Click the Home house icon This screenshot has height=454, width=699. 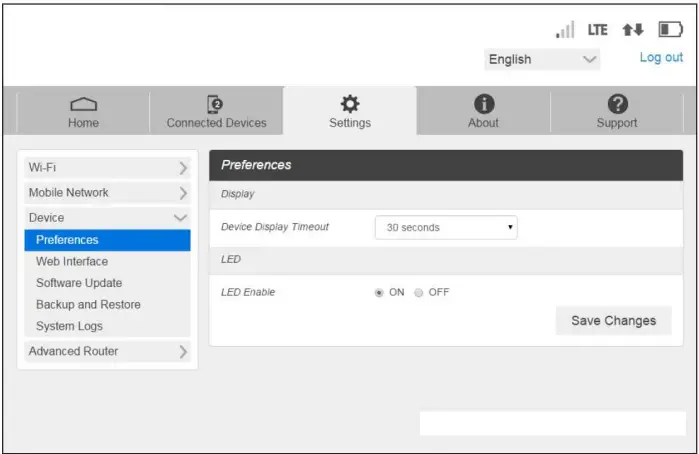(x=83, y=104)
